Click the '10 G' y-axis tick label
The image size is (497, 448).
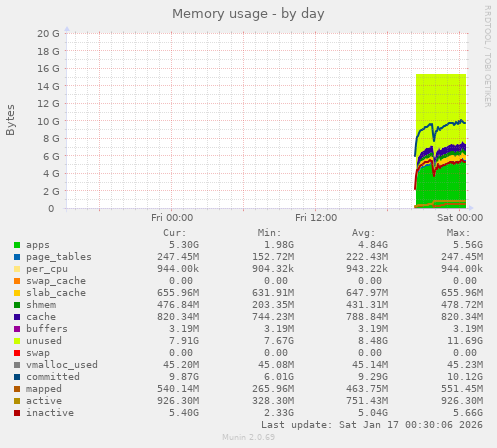48,121
